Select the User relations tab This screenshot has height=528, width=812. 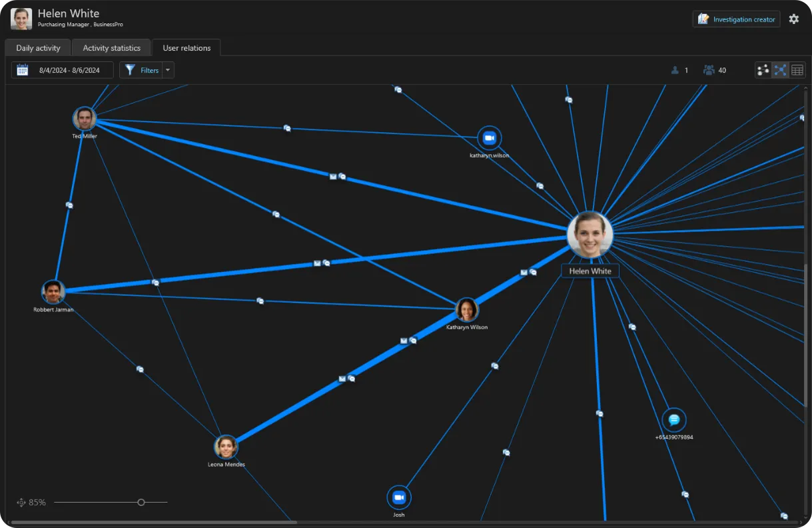click(x=187, y=48)
